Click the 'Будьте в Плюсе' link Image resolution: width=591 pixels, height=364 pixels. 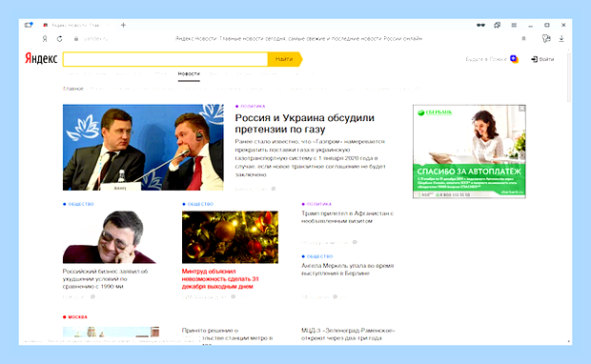click(486, 59)
